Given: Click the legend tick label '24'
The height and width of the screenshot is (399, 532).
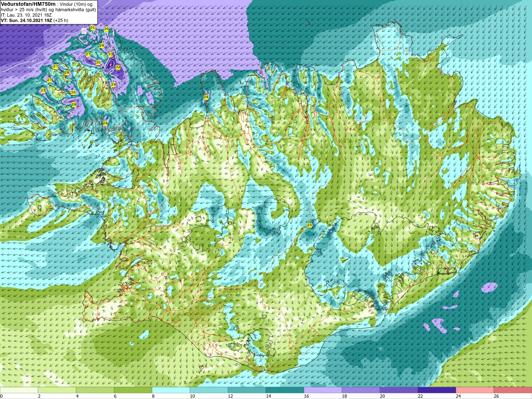Looking at the screenshot, I should tap(458, 396).
